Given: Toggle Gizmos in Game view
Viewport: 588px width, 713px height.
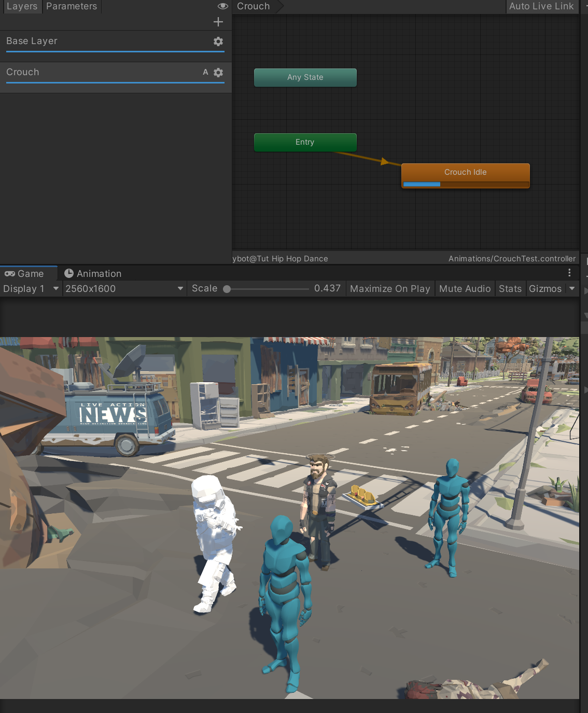Looking at the screenshot, I should coord(545,289).
